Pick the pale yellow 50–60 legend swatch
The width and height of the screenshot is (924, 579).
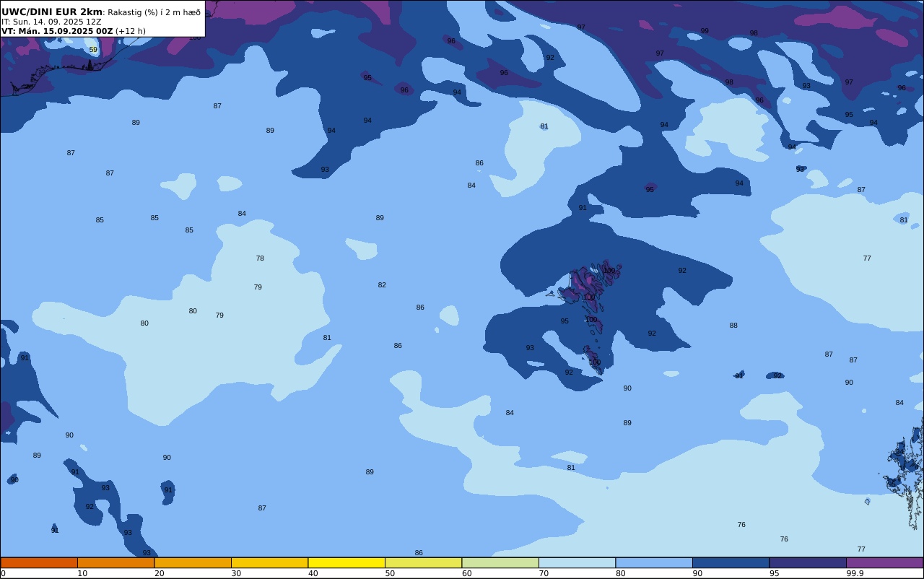click(424, 562)
